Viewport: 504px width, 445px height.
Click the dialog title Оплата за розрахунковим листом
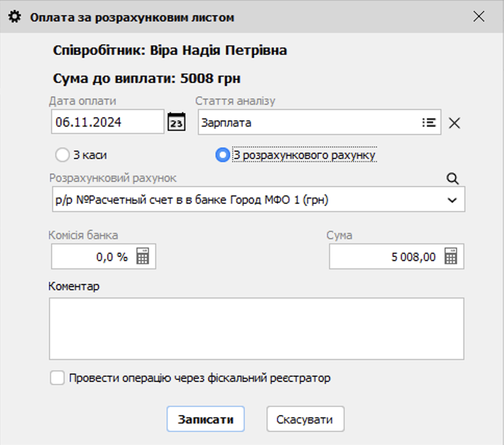click(x=130, y=17)
